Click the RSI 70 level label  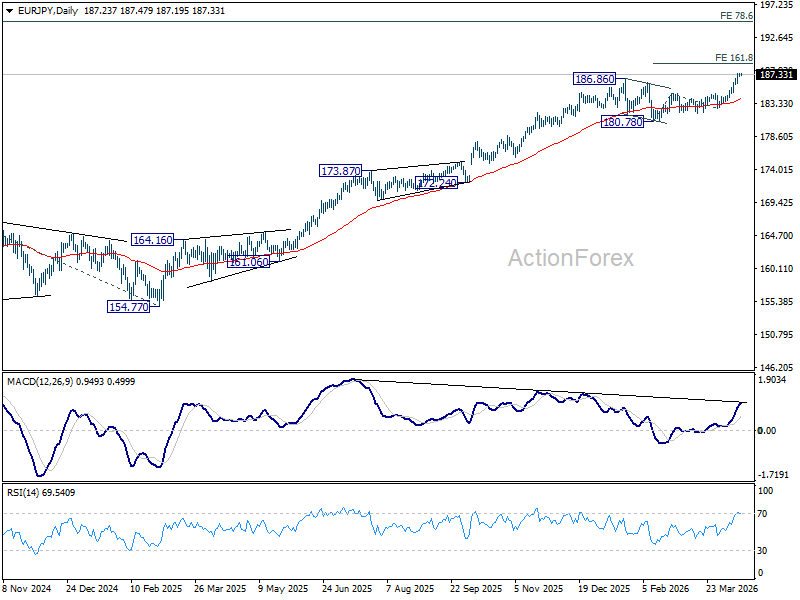pyautogui.click(x=762, y=514)
